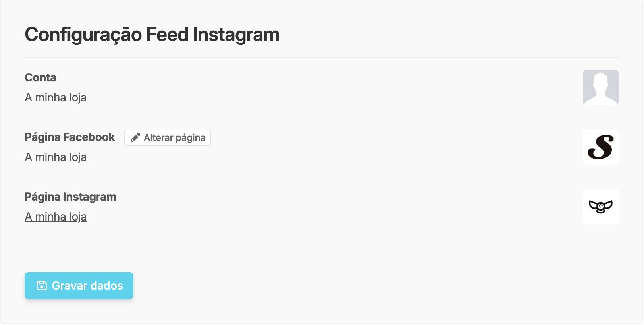Screen dimensions: 644x325
Task: Click the 'Configuração Feed Instagram' heading
Action: click(152, 34)
